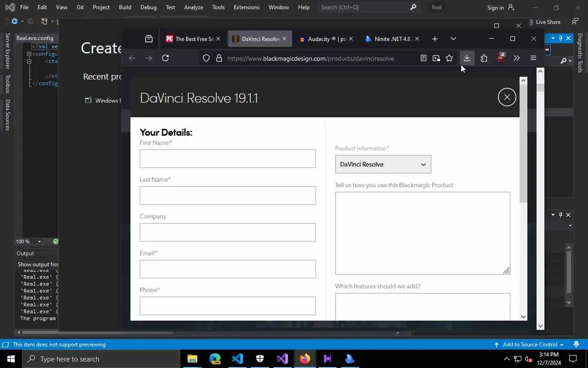Open Windows Security from the taskbar
The height and width of the screenshot is (368, 588).
(x=260, y=359)
